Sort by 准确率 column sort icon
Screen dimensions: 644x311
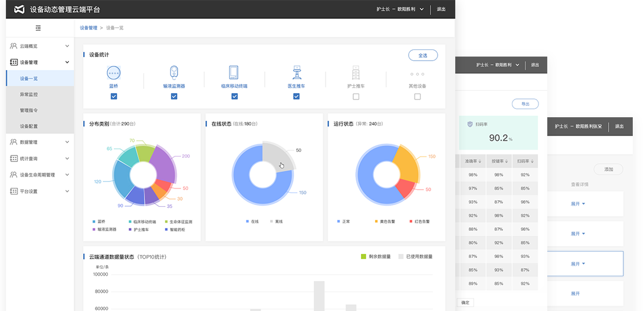[x=479, y=161]
